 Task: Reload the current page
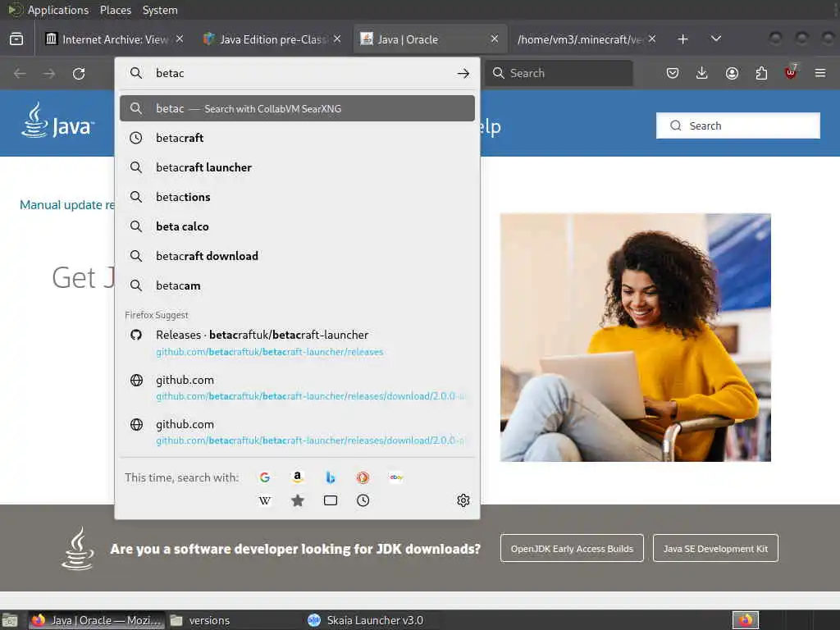[x=79, y=73]
